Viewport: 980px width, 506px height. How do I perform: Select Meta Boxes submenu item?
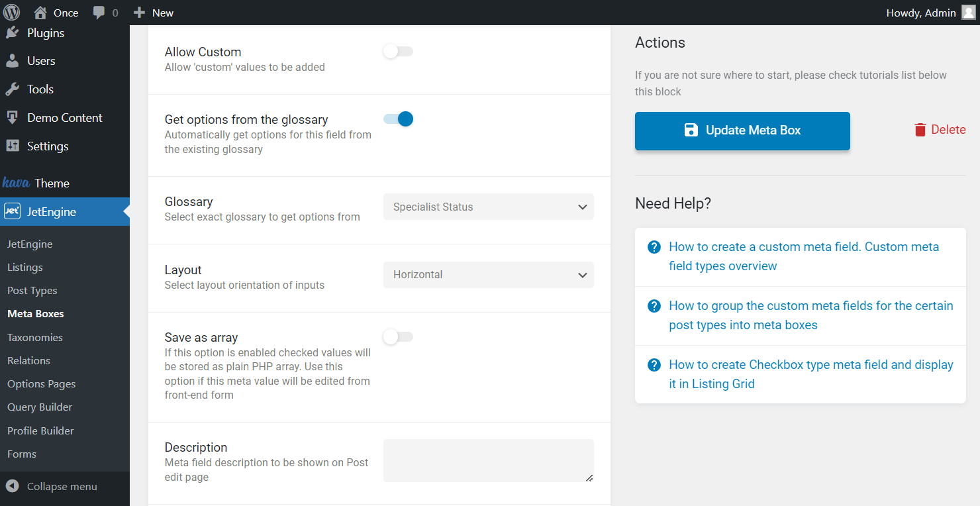[x=36, y=314]
